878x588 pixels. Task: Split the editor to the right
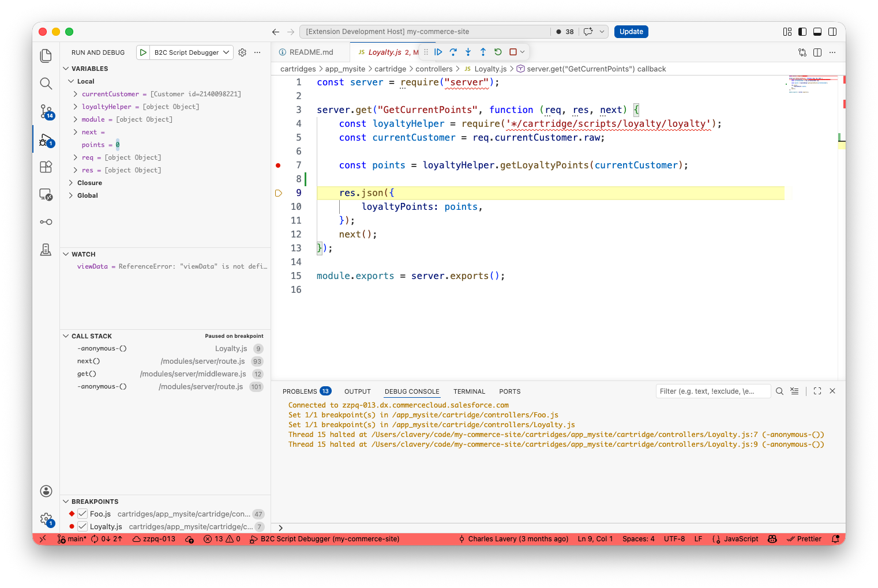click(817, 52)
